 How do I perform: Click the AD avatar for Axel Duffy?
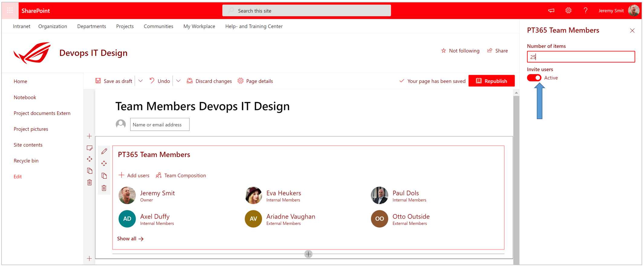[127, 219]
